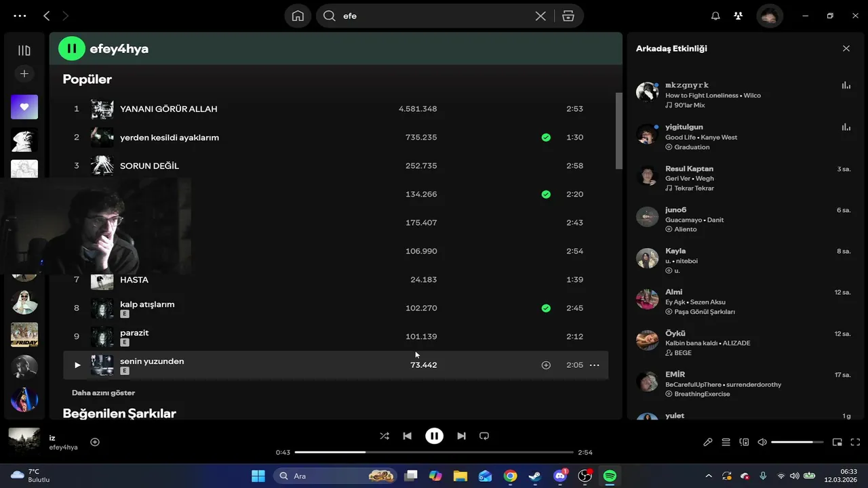
Task: Open artist efey4hya from now playing bar
Action: click(x=63, y=447)
